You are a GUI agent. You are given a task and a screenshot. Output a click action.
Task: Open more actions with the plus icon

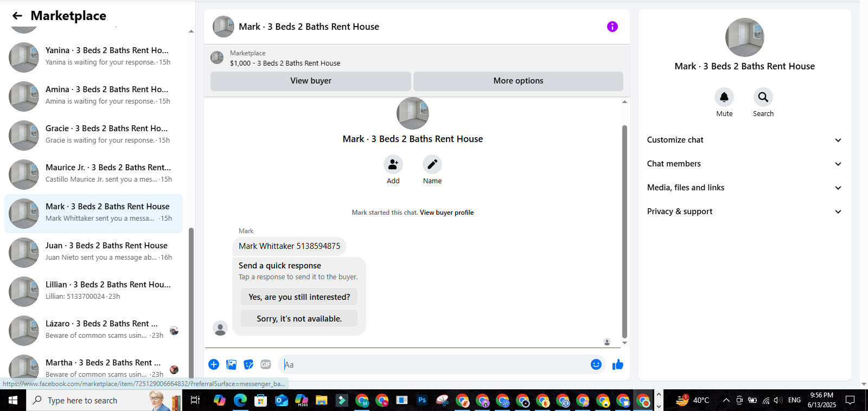214,364
